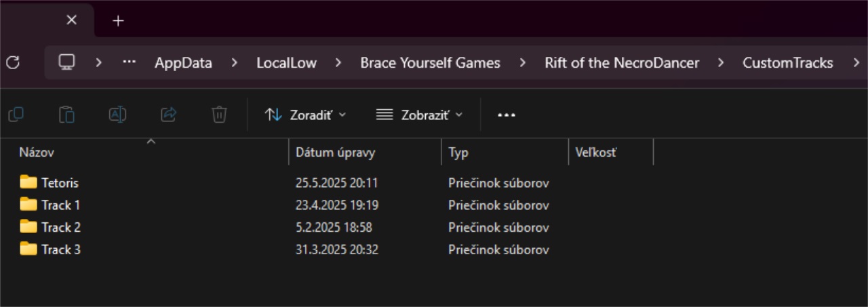
Task: Select the Track 2 folder row
Action: (x=61, y=227)
